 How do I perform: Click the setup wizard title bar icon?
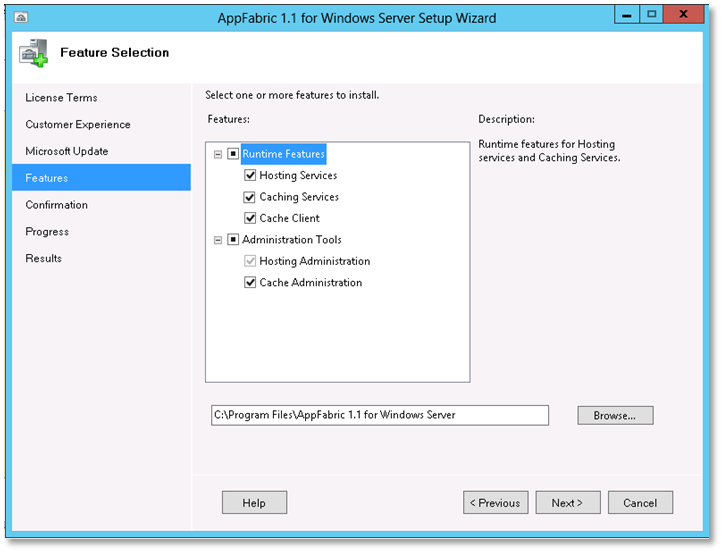(23, 18)
